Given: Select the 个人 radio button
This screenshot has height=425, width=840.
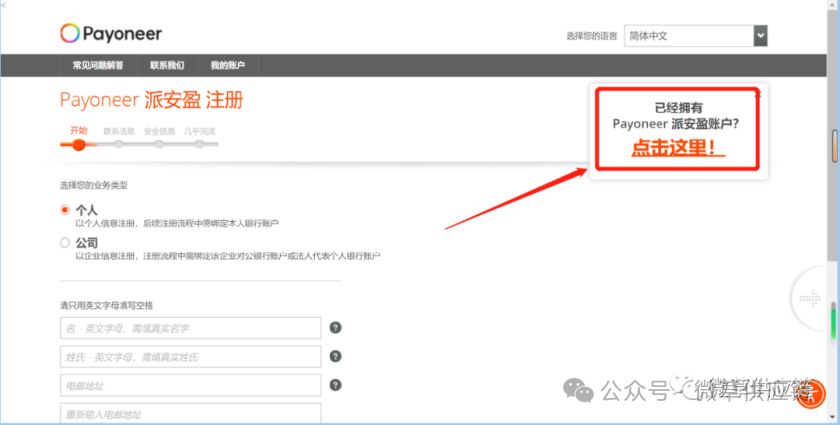Looking at the screenshot, I should [x=65, y=210].
